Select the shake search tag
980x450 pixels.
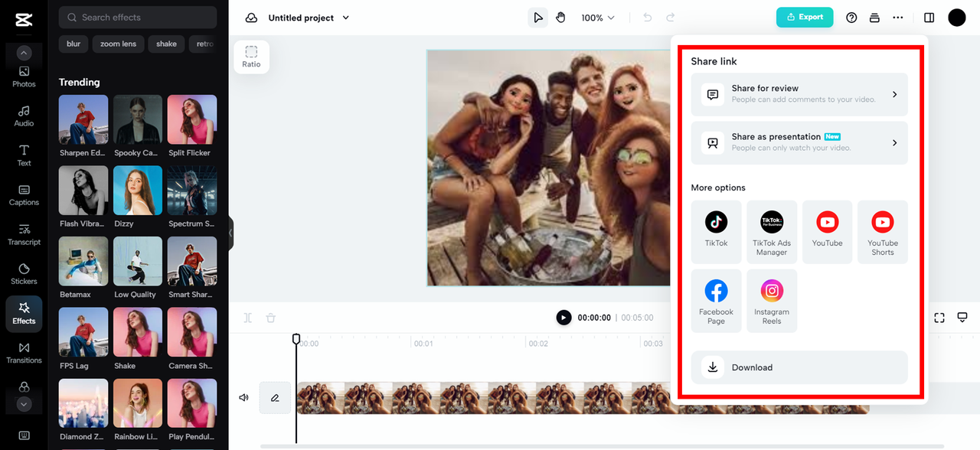(x=167, y=44)
